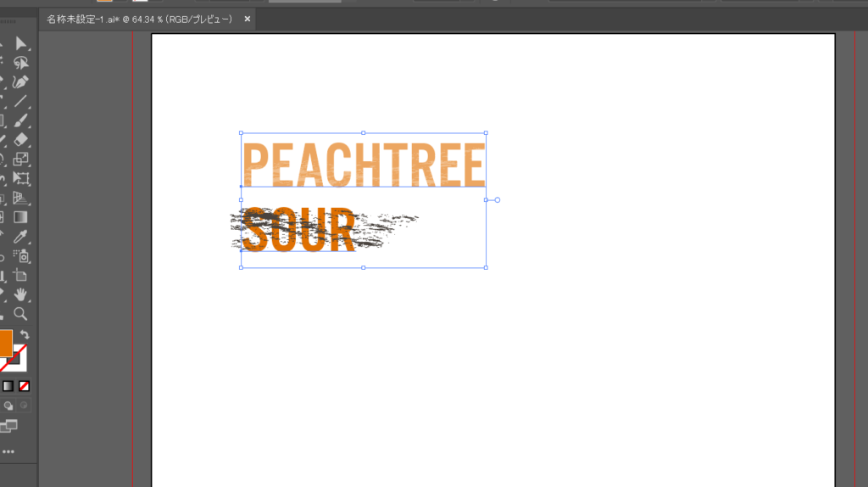
Task: Close the 名称未設定-1.ai document tab
Action: click(248, 19)
